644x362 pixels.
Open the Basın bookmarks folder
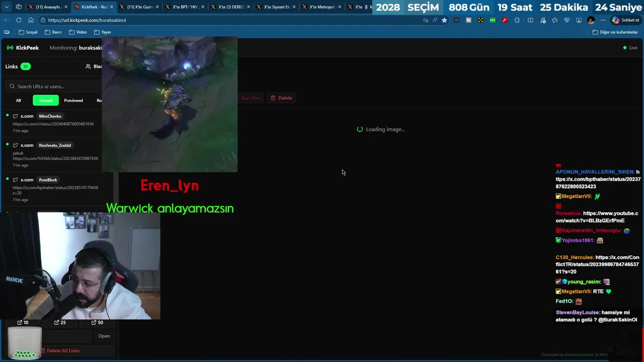click(53, 32)
